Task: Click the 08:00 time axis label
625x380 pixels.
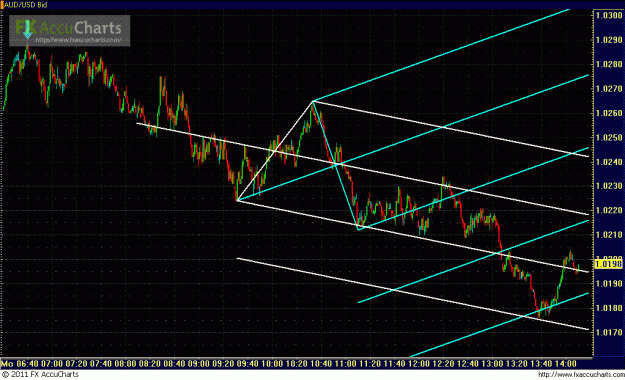Action: [x=125, y=364]
